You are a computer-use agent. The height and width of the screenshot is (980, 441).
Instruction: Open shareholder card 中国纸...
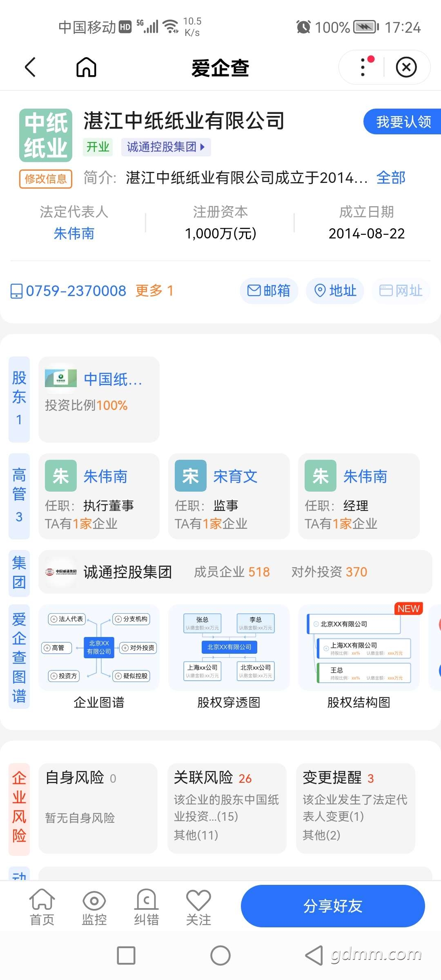99,399
